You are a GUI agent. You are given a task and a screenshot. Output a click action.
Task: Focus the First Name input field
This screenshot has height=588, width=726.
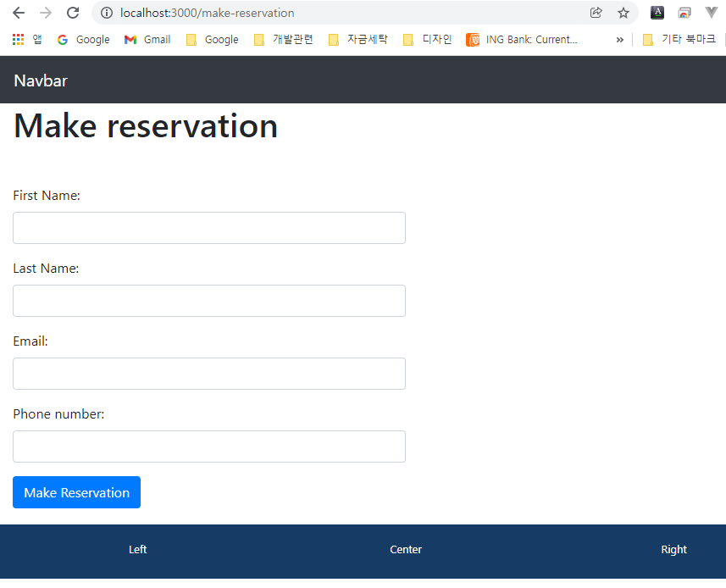[x=209, y=228]
